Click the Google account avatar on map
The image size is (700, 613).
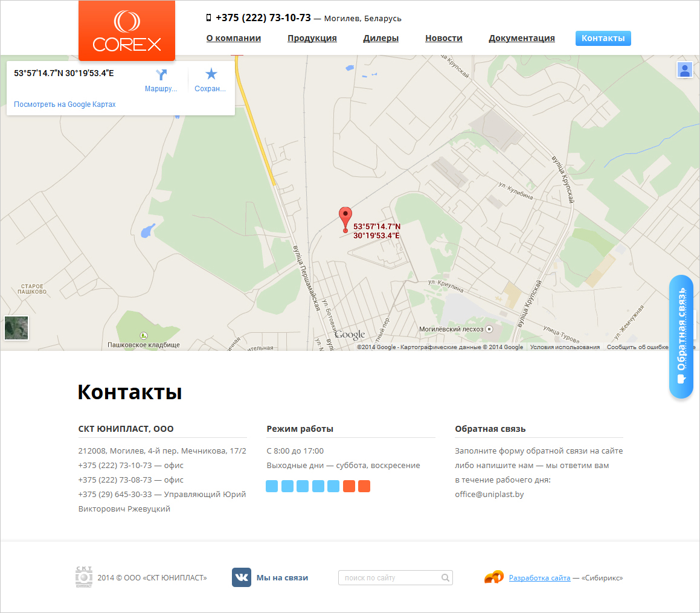coord(684,69)
